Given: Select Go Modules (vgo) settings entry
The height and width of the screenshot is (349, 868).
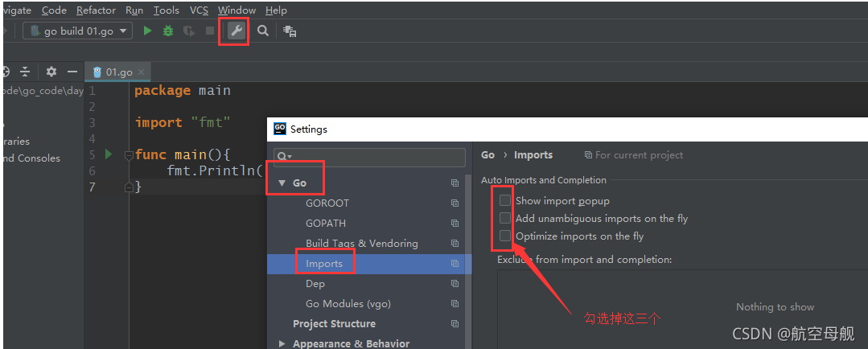Looking at the screenshot, I should (348, 304).
